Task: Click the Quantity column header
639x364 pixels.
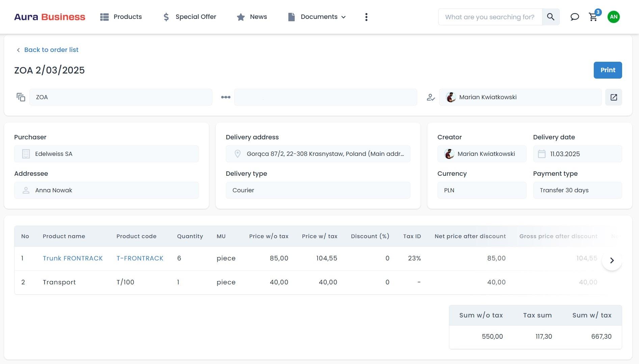Action: 190,236
